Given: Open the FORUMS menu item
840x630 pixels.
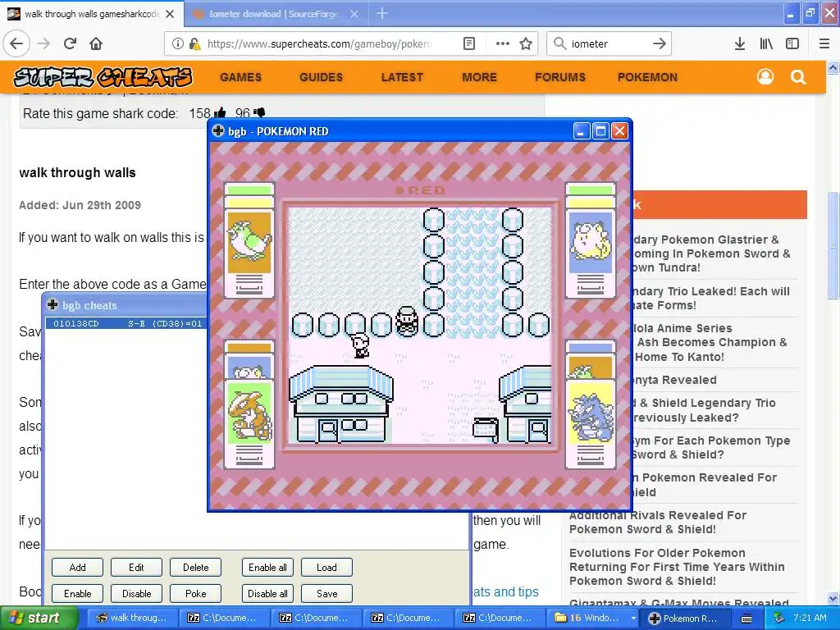Looking at the screenshot, I should coord(559,77).
